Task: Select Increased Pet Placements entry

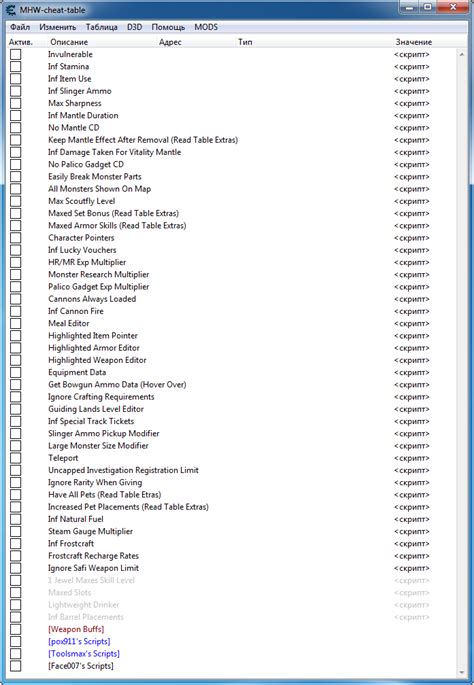Action: pos(128,507)
